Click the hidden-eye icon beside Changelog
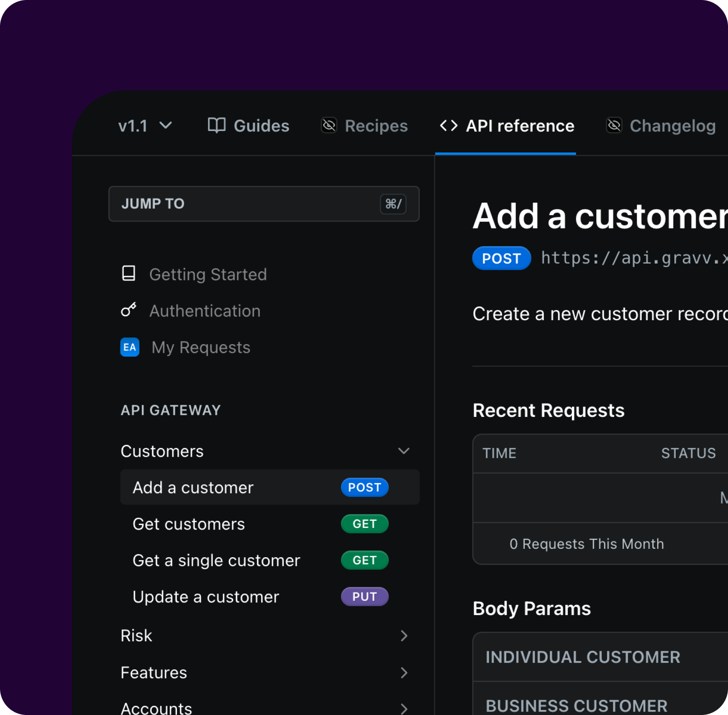Image resolution: width=728 pixels, height=715 pixels. click(x=614, y=125)
